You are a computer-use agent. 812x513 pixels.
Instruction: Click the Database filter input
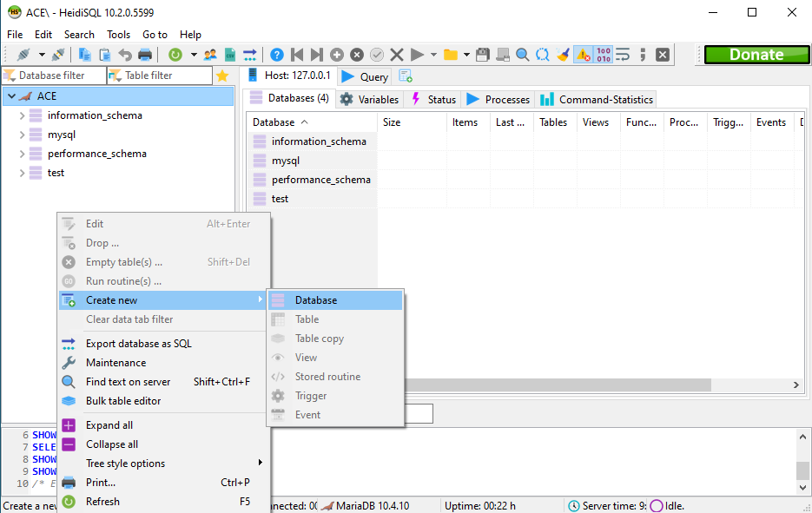pos(55,76)
